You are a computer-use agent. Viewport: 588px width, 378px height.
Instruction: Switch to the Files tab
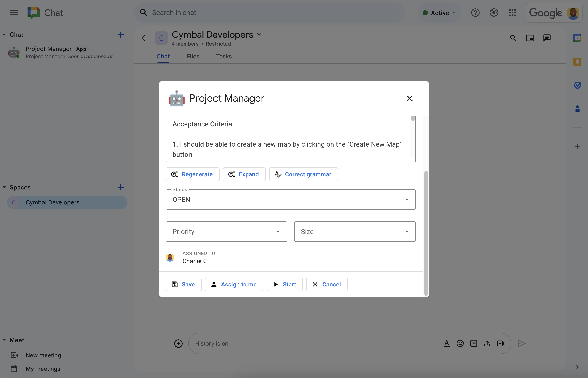coord(193,56)
